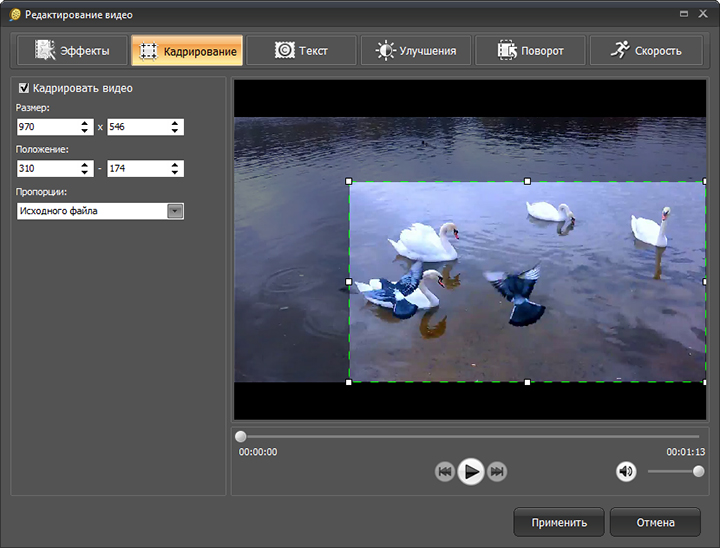Open the Улучшения tab
This screenshot has width=720, height=548.
415,50
